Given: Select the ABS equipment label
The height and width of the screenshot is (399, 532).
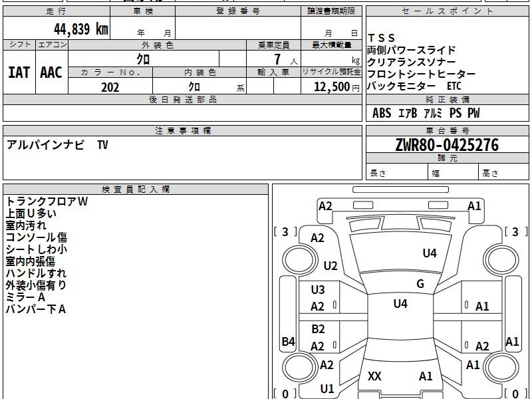Looking at the screenshot, I should (x=382, y=113).
